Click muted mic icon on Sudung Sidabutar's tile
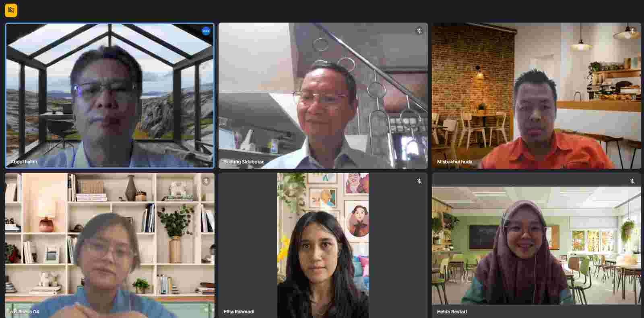 [x=419, y=31]
